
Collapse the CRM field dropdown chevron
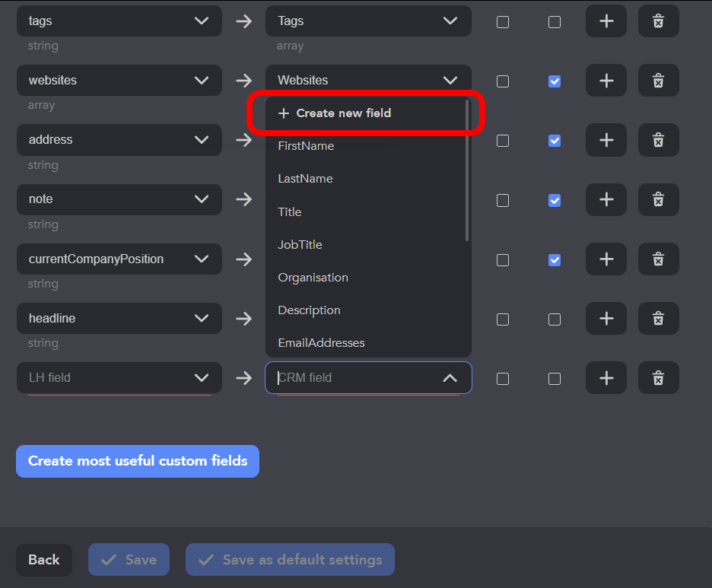[x=450, y=378]
